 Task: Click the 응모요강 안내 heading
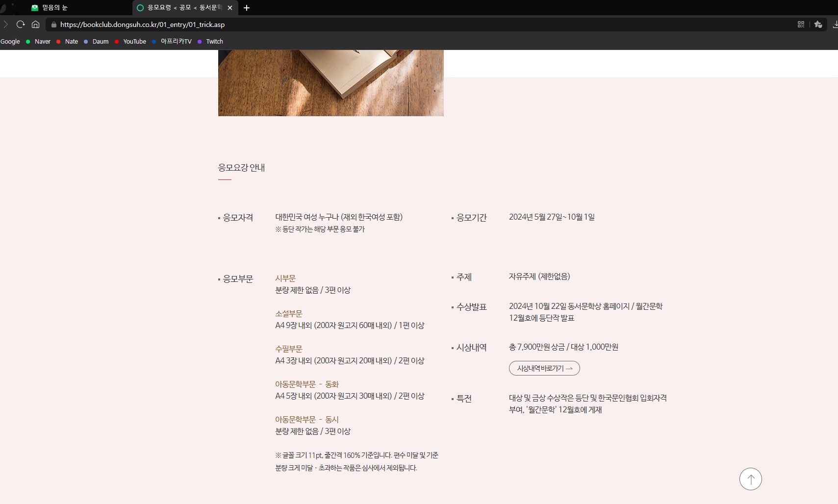point(241,168)
